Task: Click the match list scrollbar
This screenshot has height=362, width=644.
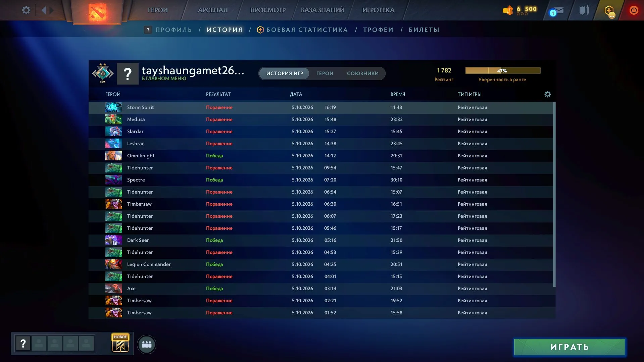Action: tap(554, 194)
